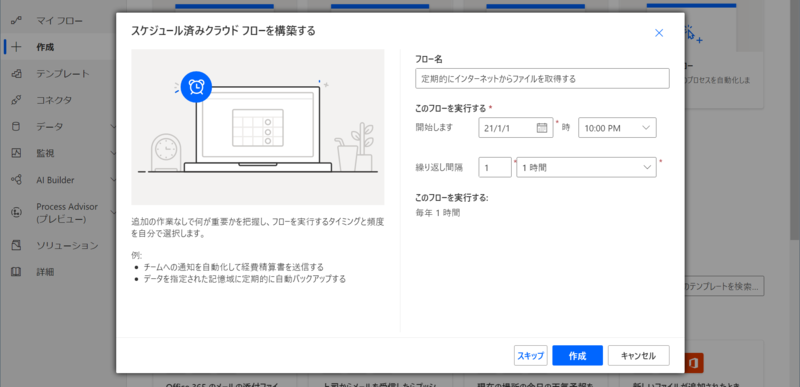Open the 10:00 PM time dropdown
The width and height of the screenshot is (800, 387).
(617, 128)
